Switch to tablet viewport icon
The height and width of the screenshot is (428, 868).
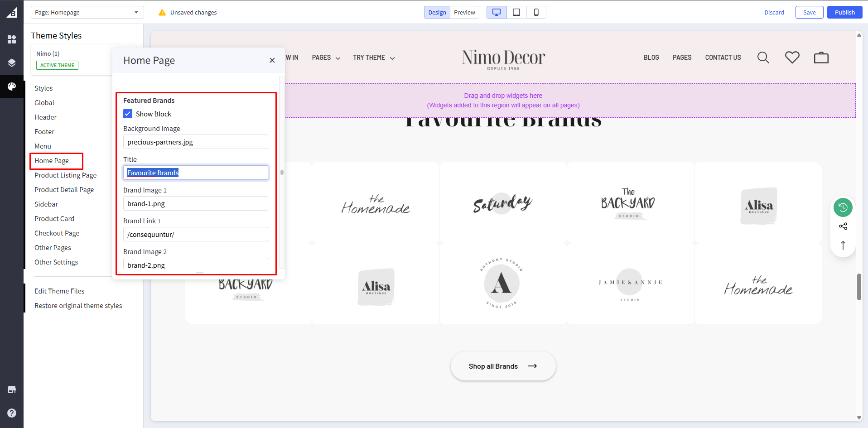[516, 12]
